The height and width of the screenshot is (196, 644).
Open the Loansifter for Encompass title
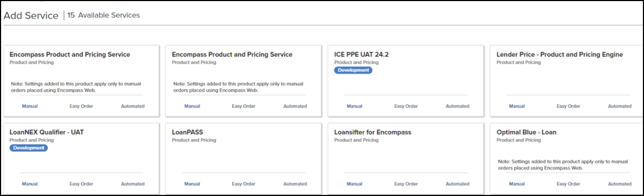click(x=373, y=132)
